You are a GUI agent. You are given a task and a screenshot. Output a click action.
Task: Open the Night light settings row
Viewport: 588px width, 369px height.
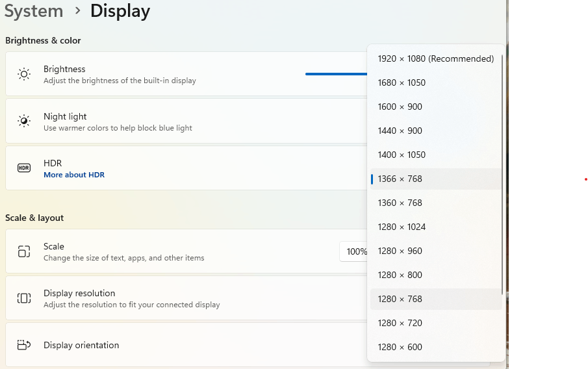[x=186, y=121]
